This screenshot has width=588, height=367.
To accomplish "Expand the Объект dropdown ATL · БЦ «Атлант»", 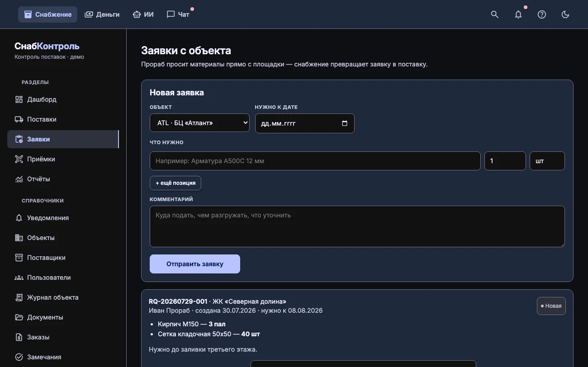I will pyautogui.click(x=199, y=123).
